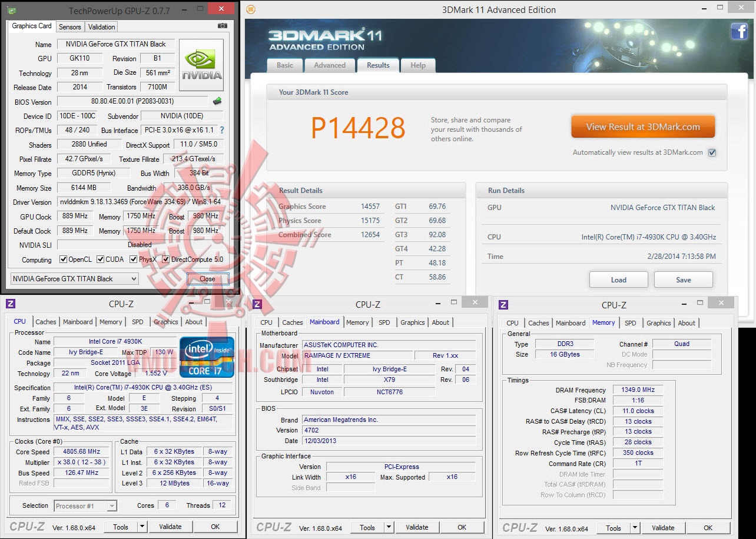Click Tools button in the CPU-Z Memory window
Viewport: 756px width, 539px height.
614,528
